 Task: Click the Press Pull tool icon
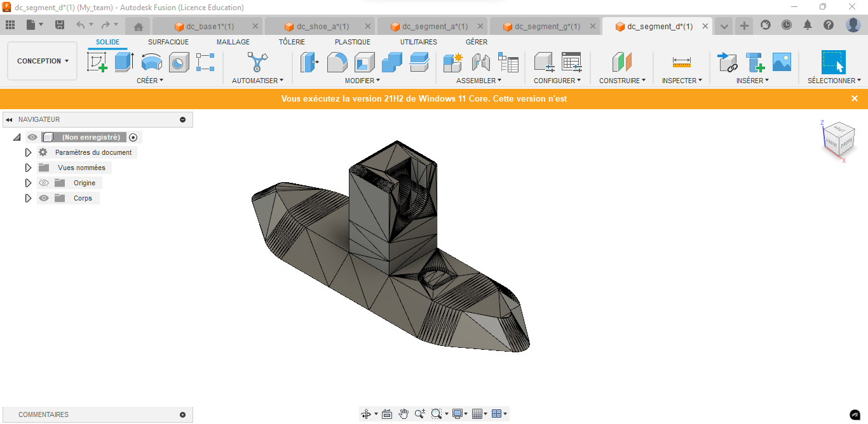click(x=309, y=62)
